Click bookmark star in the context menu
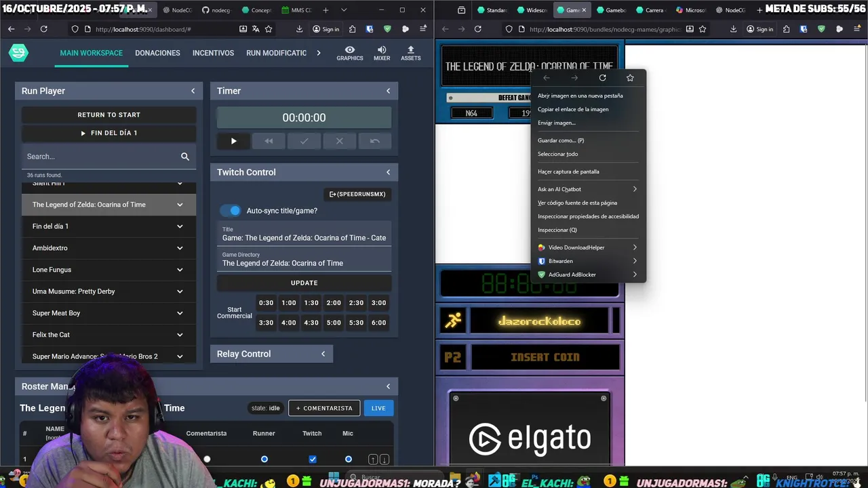Screen dimensions: 868x488 click(630, 78)
